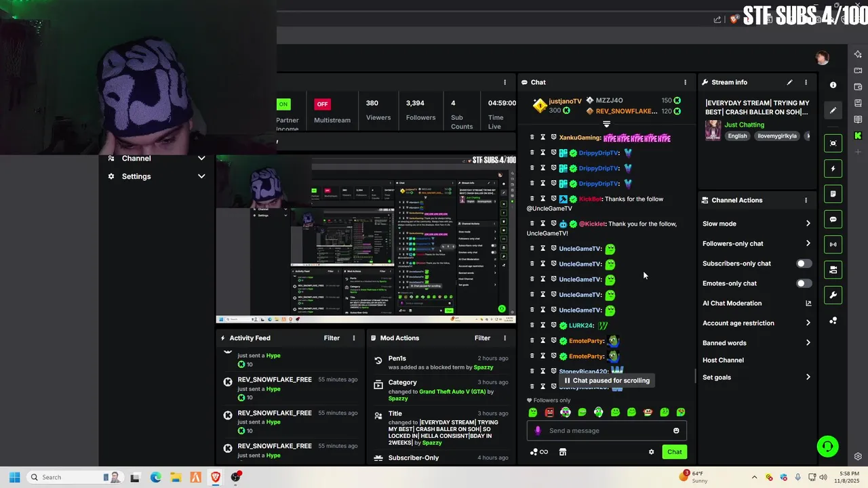The height and width of the screenshot is (488, 868).
Task: Timeout LURK24 with hourglass icon
Action: pyautogui.click(x=542, y=325)
